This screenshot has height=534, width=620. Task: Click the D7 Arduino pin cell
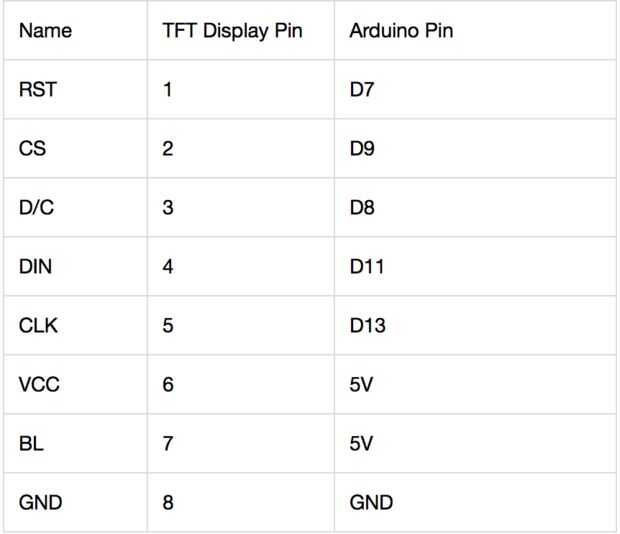pos(362,90)
